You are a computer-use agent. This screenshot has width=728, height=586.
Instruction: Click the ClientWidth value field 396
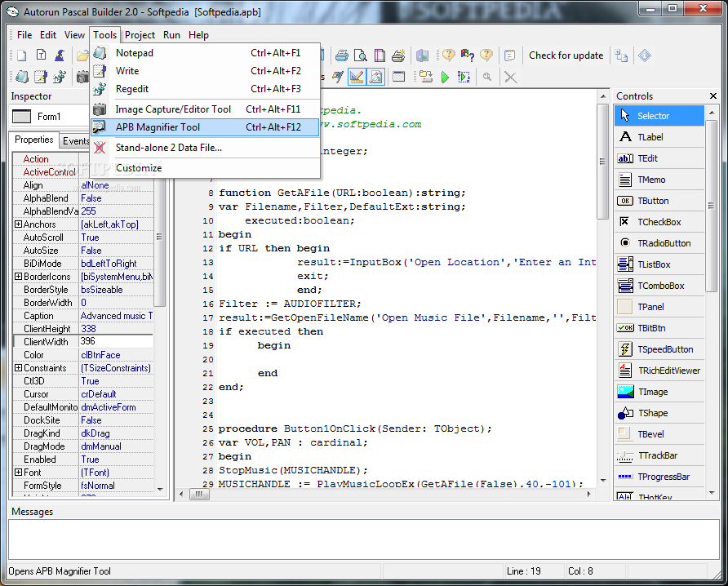pos(116,341)
